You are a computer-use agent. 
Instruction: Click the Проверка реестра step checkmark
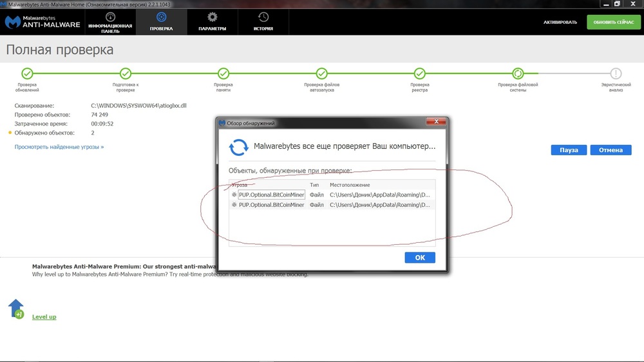click(419, 73)
